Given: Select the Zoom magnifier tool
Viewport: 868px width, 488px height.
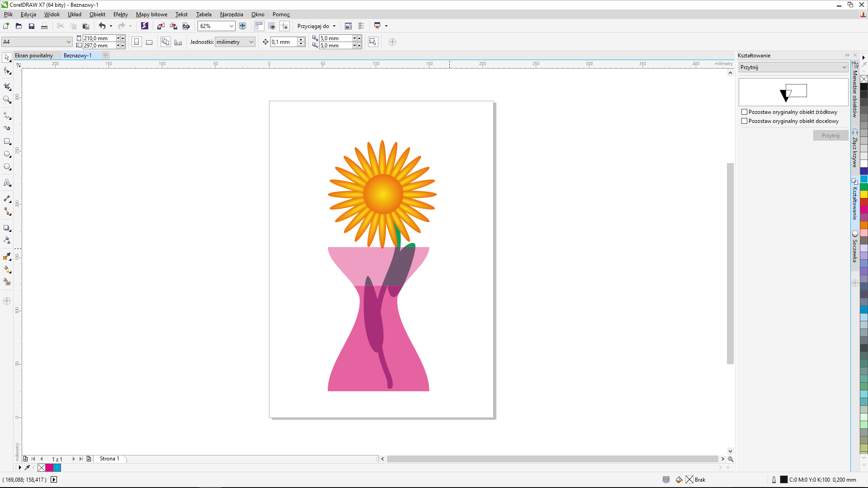Looking at the screenshot, I should pos(7,99).
